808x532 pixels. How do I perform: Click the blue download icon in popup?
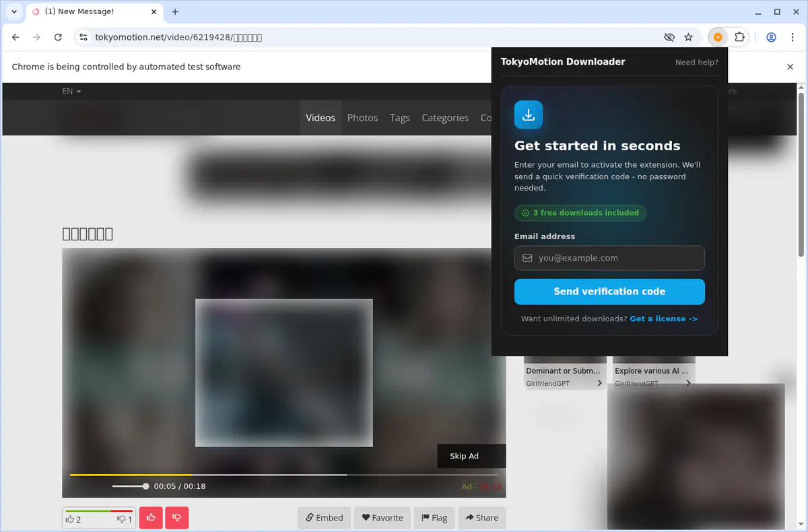point(529,114)
